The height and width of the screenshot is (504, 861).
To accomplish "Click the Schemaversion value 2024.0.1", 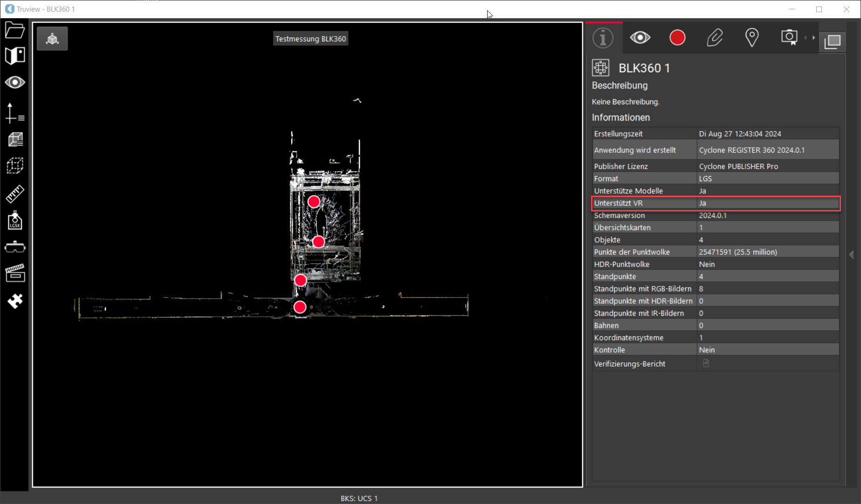I will pyautogui.click(x=712, y=215).
